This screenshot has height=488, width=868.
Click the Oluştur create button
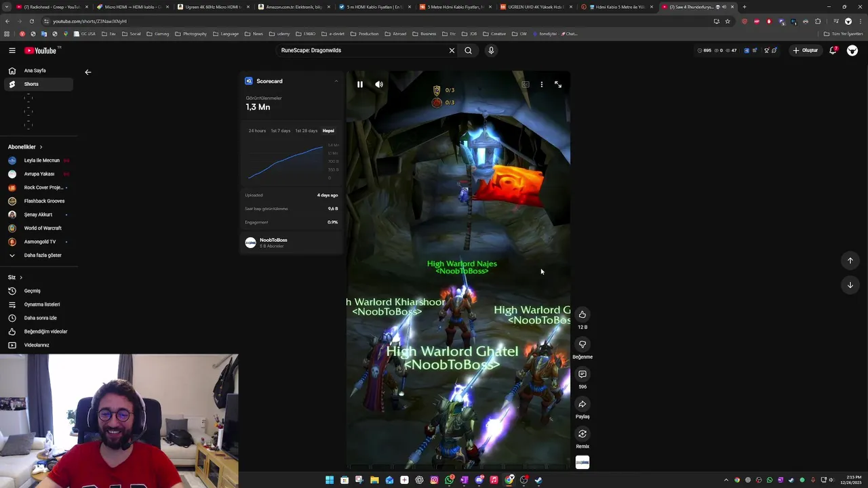[x=805, y=50]
